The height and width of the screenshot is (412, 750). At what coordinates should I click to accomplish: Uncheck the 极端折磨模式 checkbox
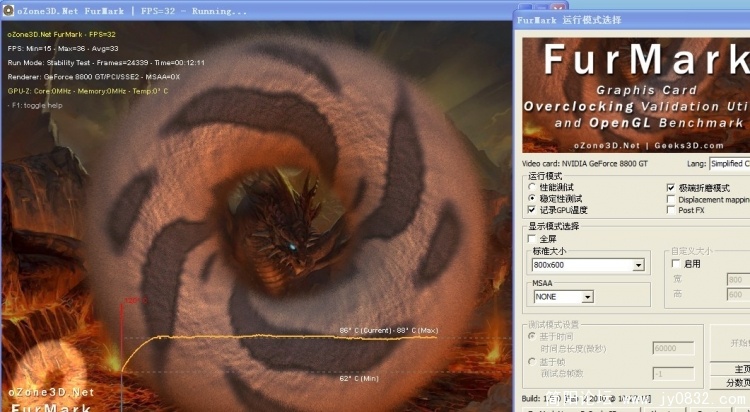tap(671, 188)
